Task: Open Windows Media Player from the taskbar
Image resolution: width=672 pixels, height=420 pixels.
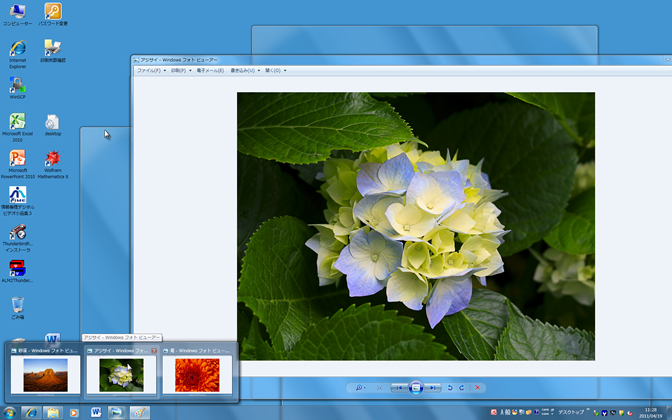Action: [x=74, y=413]
